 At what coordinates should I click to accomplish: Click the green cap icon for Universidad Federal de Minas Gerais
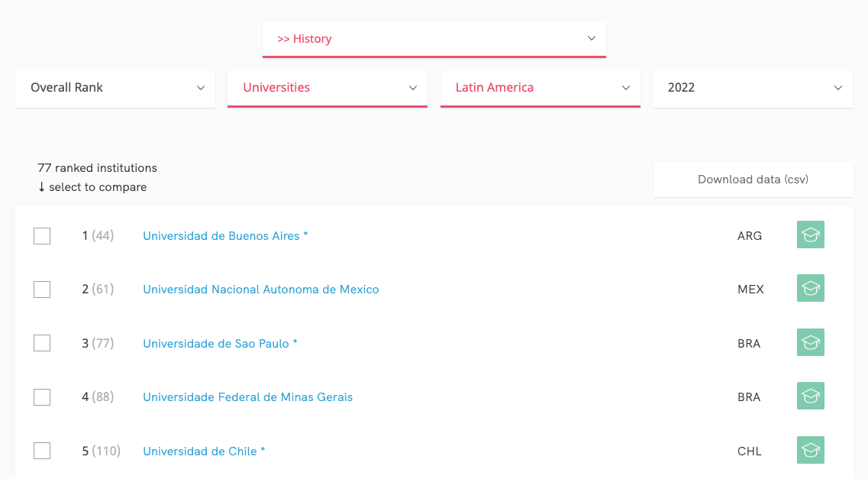pos(810,396)
